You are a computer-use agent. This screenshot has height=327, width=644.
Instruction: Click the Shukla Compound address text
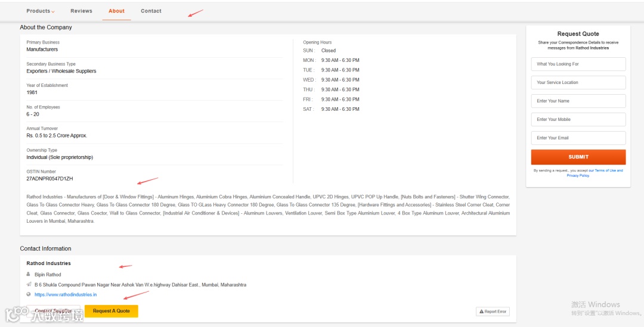coord(141,285)
